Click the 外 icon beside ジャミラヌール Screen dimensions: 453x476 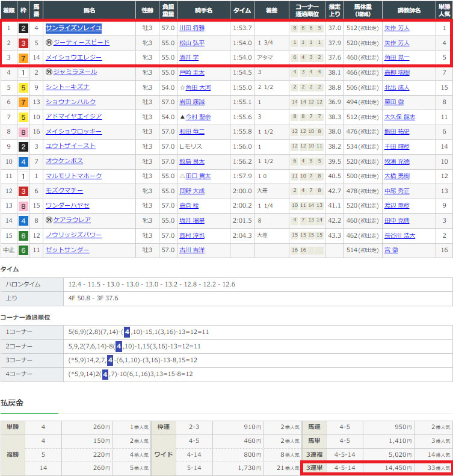[x=49, y=72]
